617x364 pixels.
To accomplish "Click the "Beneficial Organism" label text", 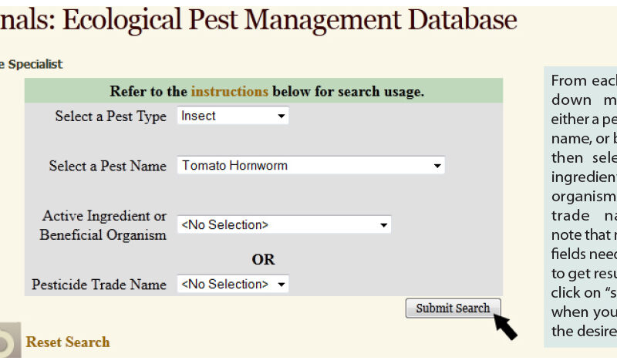I will (x=103, y=234).
